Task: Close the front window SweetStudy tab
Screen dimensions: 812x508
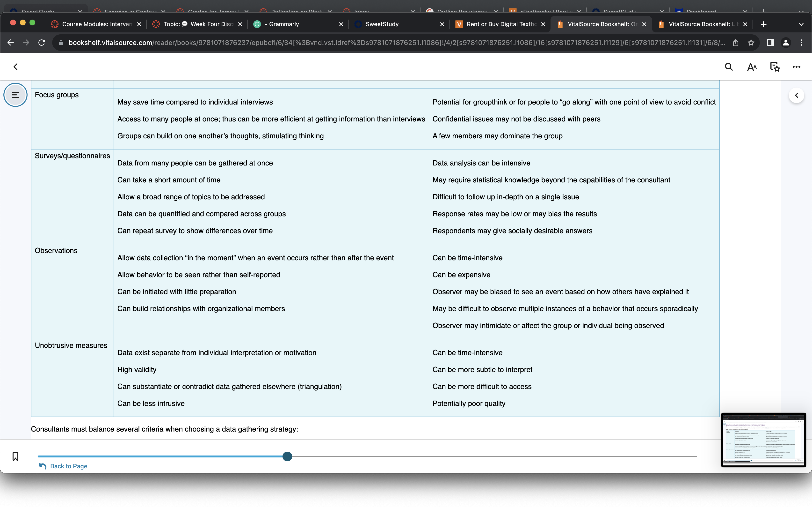Action: [442, 24]
